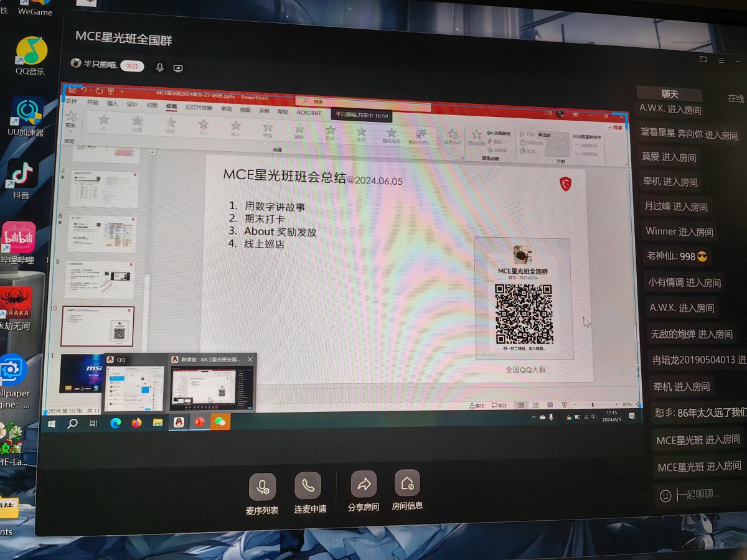Click the QR code image on slide

pos(524,314)
